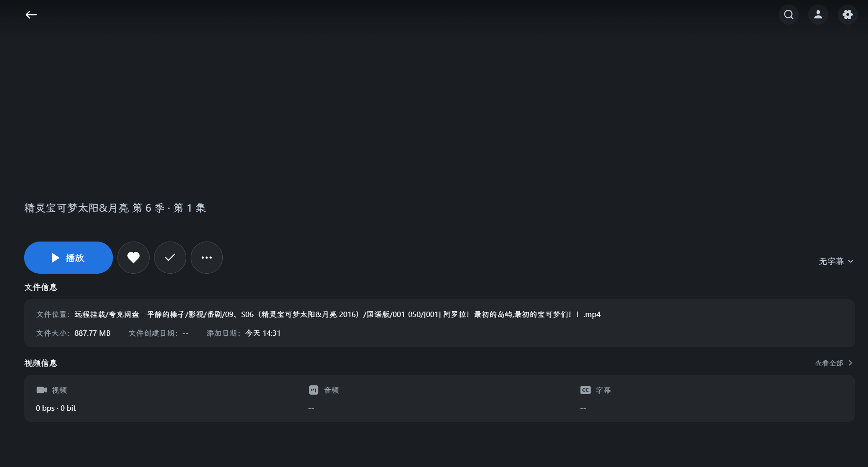Open the user profile icon
This screenshot has height=467, width=868.
818,14
